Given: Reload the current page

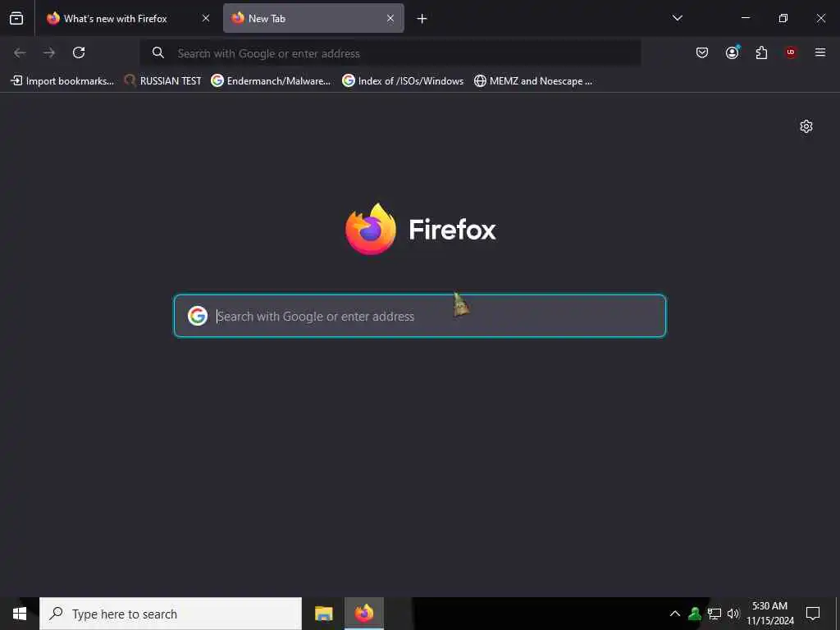Looking at the screenshot, I should click(x=79, y=52).
